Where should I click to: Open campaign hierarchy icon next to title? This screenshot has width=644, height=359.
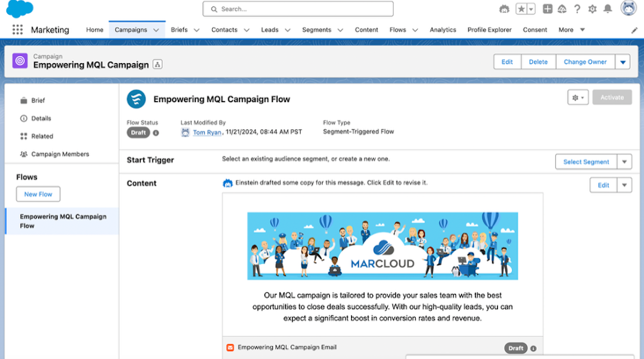coord(157,64)
